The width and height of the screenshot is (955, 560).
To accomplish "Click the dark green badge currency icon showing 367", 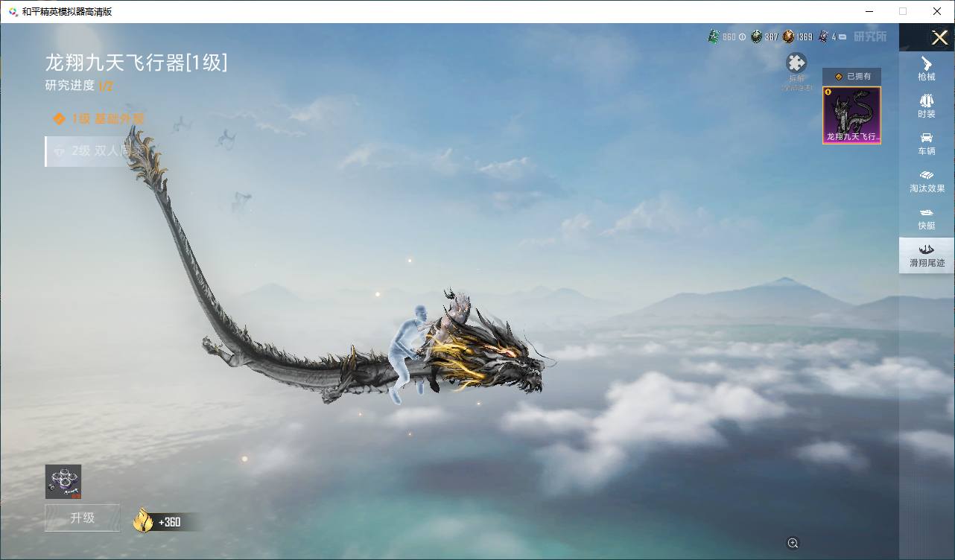I will click(x=756, y=36).
